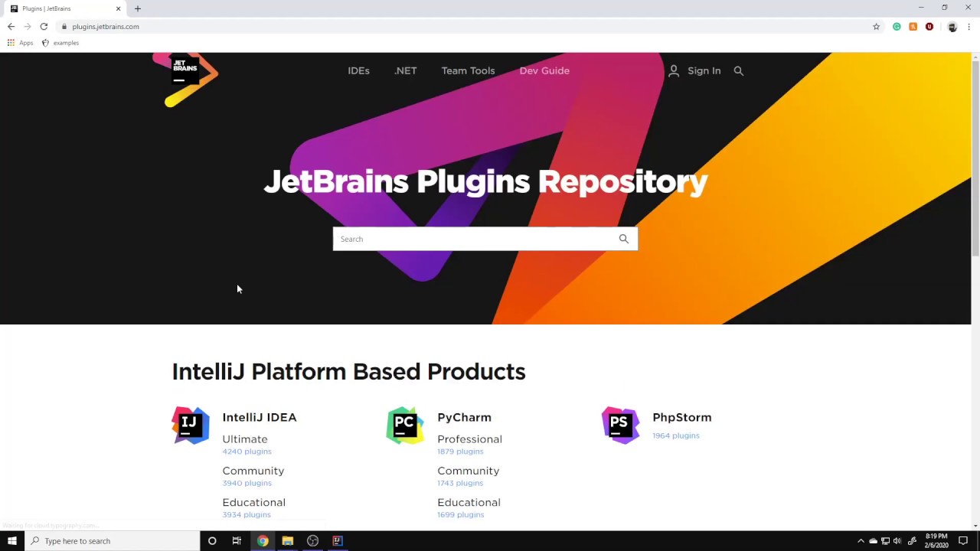Click the Grammarly extension icon

tap(897, 26)
